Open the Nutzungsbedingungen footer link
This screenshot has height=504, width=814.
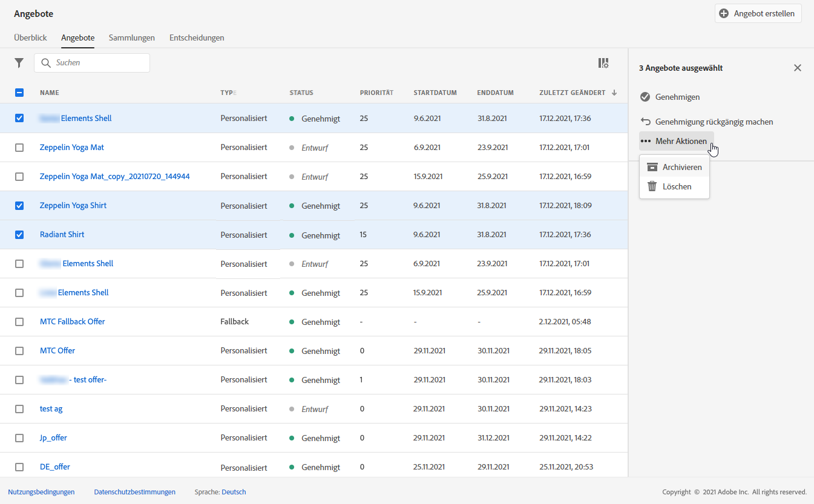[x=41, y=492]
